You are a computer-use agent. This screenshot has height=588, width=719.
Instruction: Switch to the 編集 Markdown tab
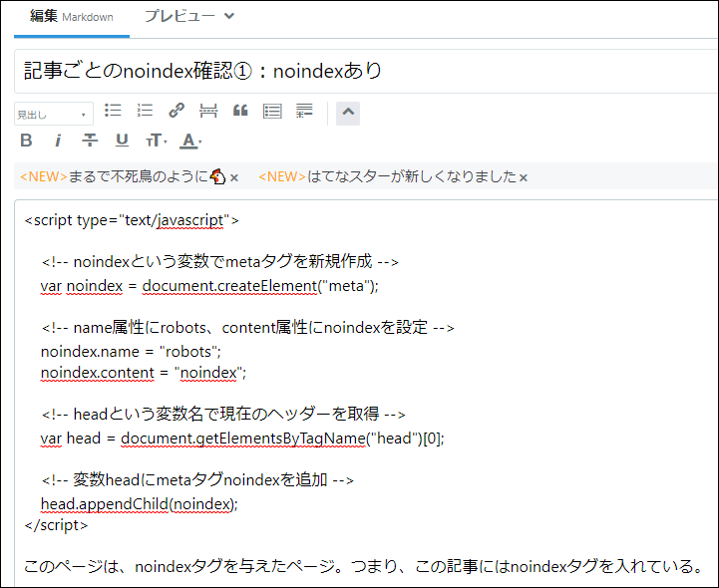click(72, 17)
